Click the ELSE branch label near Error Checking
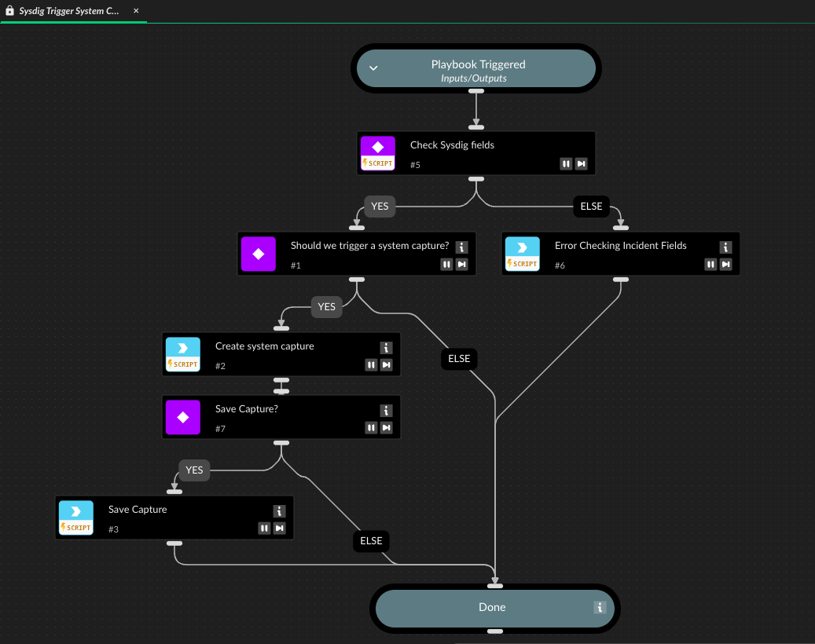Screen dimensions: 815x644 click(x=591, y=206)
